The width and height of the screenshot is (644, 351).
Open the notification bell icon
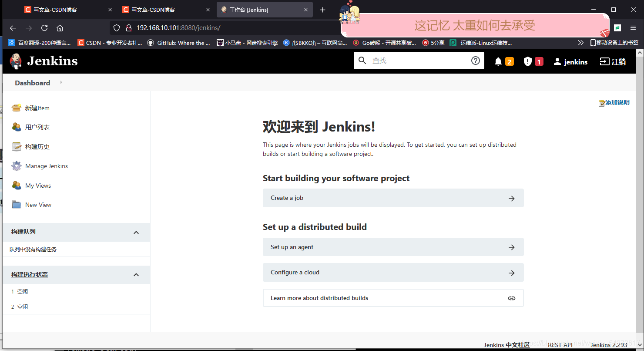[498, 62]
